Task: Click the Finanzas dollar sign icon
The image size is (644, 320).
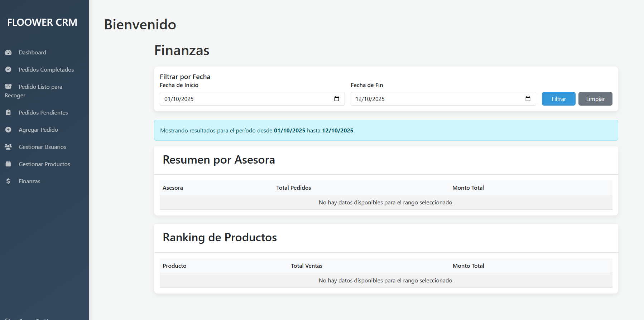Action: pos(8,181)
